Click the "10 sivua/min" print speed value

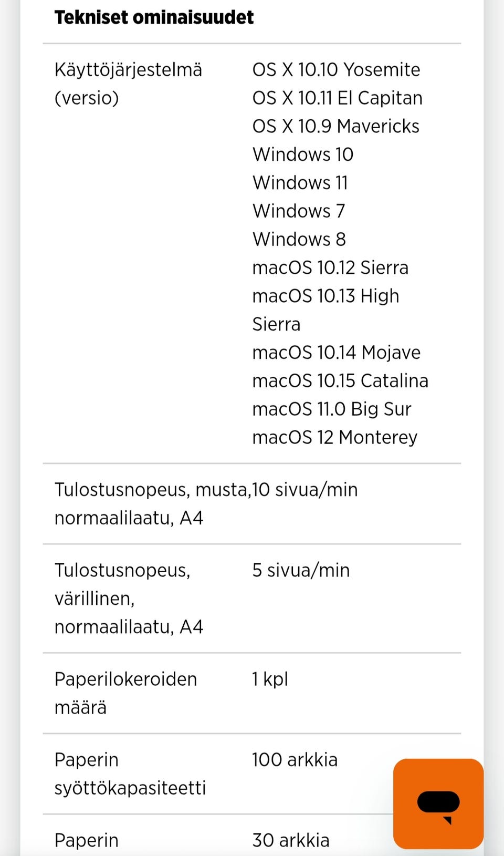click(305, 490)
